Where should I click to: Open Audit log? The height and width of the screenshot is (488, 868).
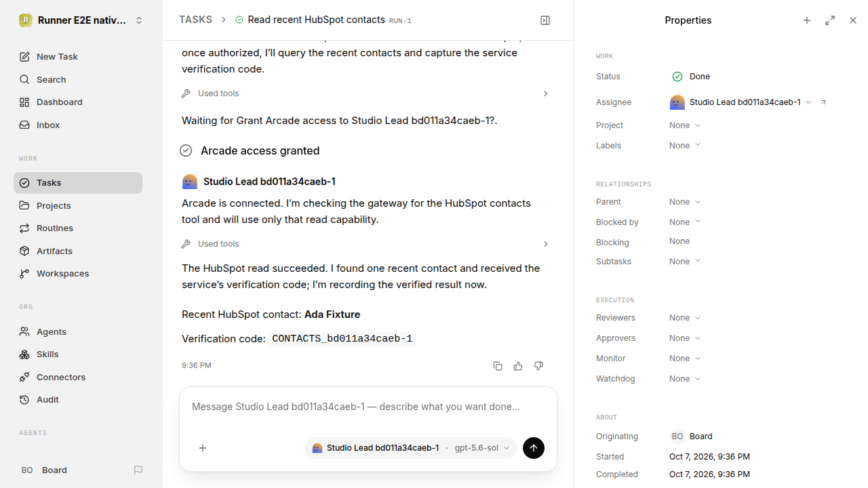(x=78, y=400)
